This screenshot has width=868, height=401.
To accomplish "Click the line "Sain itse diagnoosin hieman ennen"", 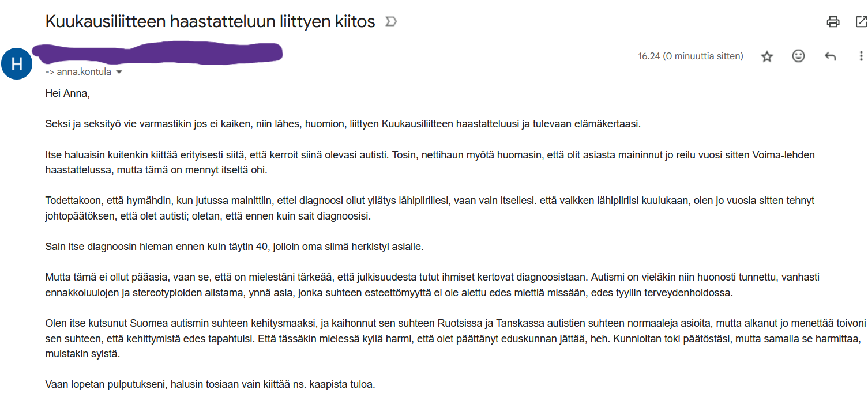I will pos(234,247).
